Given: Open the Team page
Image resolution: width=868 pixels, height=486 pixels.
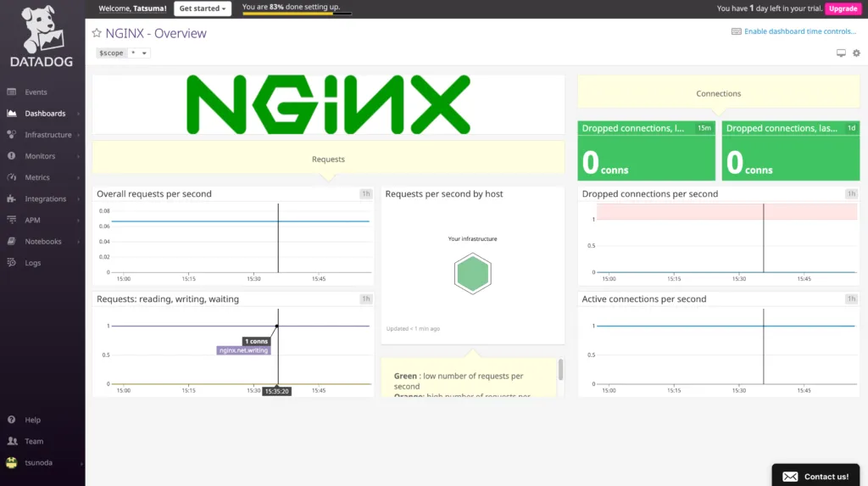Looking at the screenshot, I should (x=34, y=441).
